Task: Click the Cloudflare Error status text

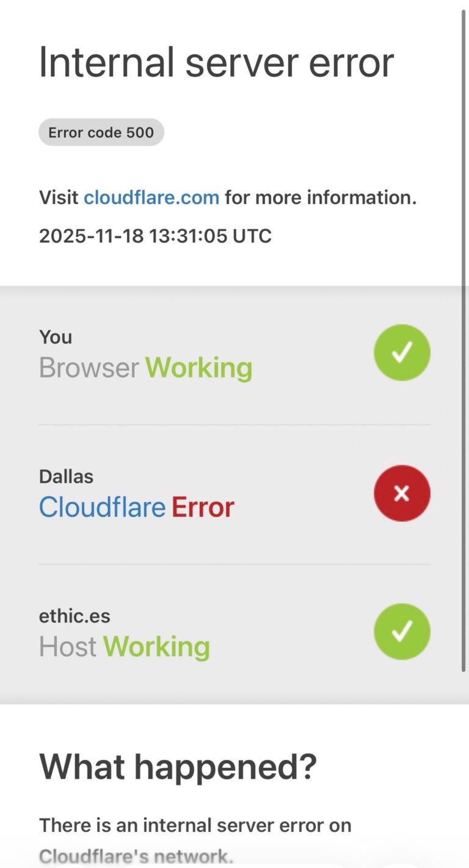Action: (136, 506)
